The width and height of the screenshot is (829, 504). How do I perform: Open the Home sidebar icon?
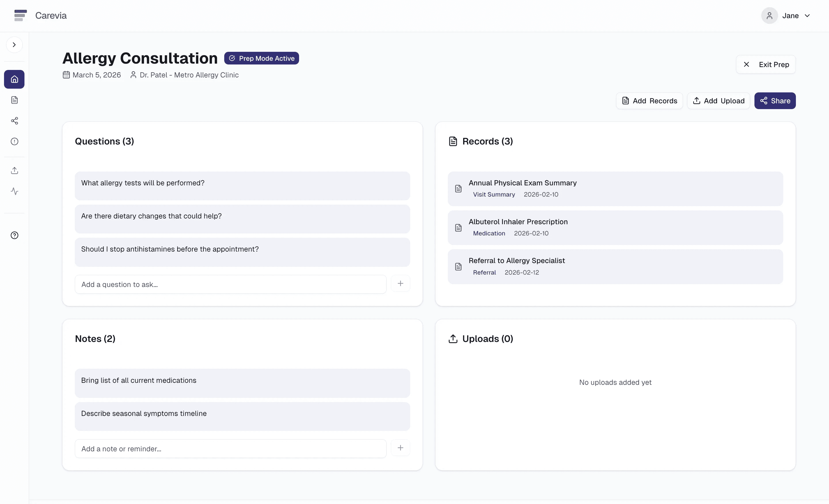pos(14,79)
